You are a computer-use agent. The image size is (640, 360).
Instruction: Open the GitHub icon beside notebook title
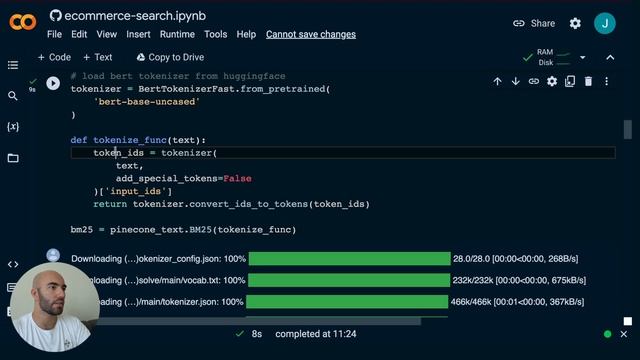pyautogui.click(x=56, y=16)
